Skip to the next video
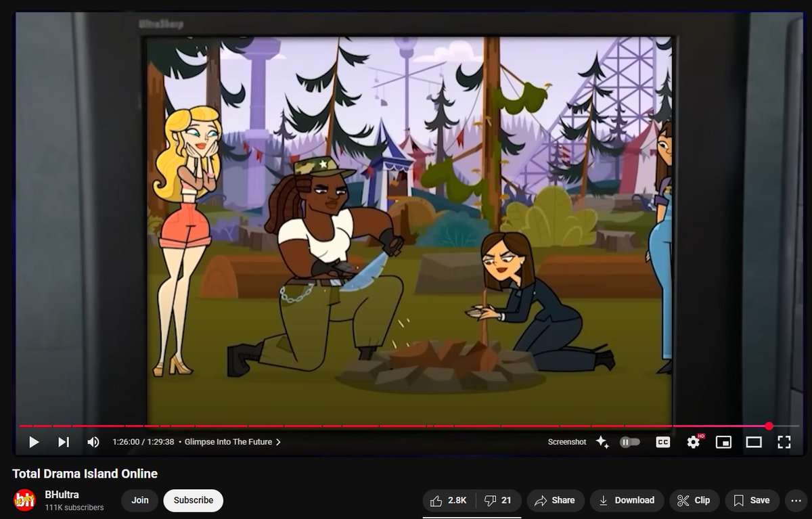 [64, 442]
